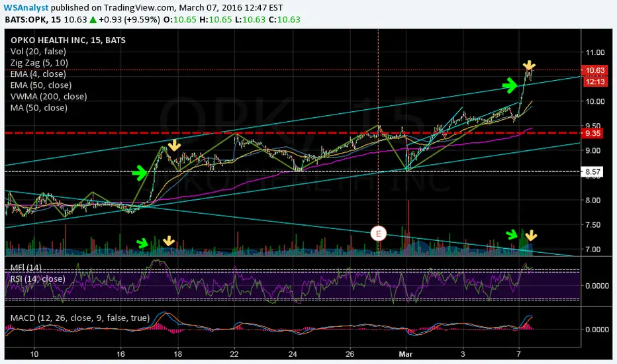Click the 'EMA (50, close)' indicator legend
This screenshot has height=364, width=617.
pyautogui.click(x=41, y=85)
